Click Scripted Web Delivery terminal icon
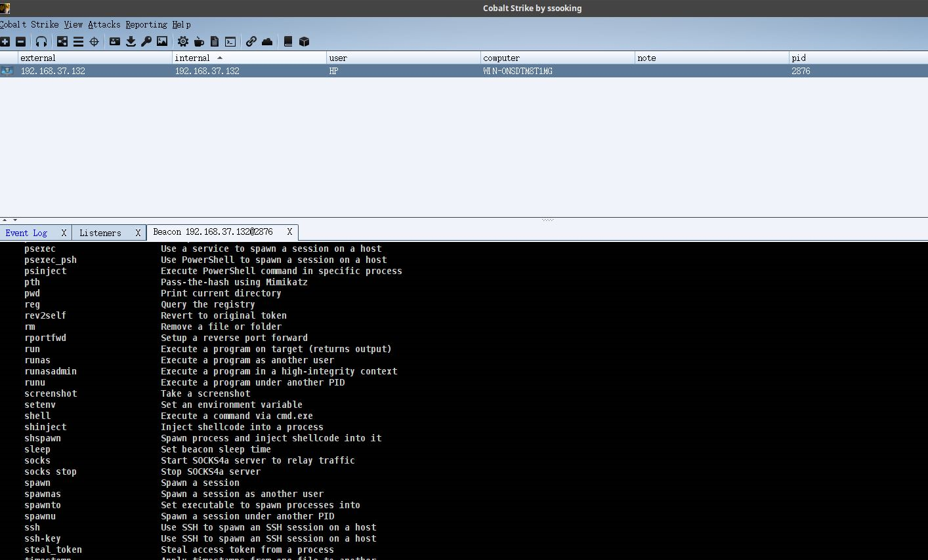Viewport: 928px width, 560px height. [230, 41]
